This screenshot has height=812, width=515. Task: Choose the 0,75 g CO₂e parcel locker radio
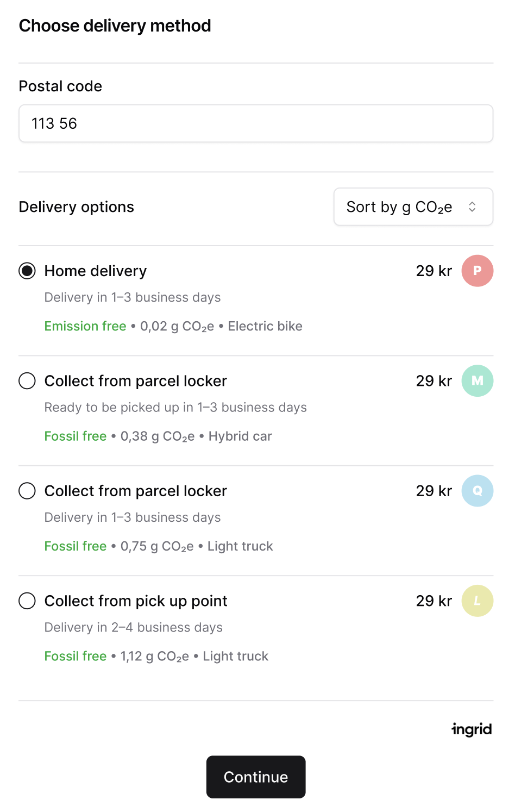click(27, 491)
